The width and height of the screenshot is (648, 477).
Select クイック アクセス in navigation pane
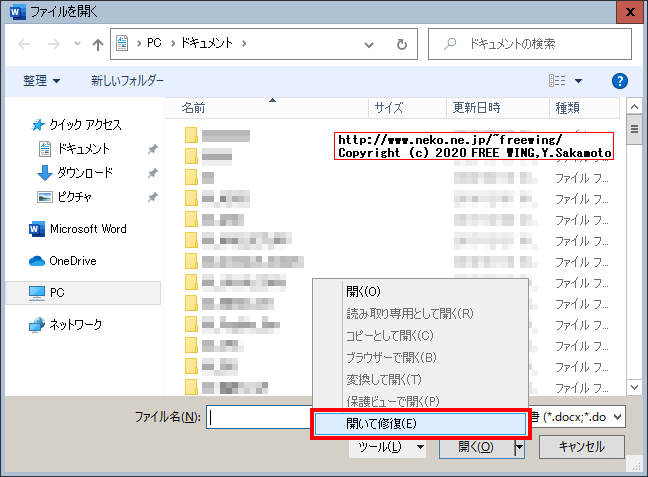86,124
